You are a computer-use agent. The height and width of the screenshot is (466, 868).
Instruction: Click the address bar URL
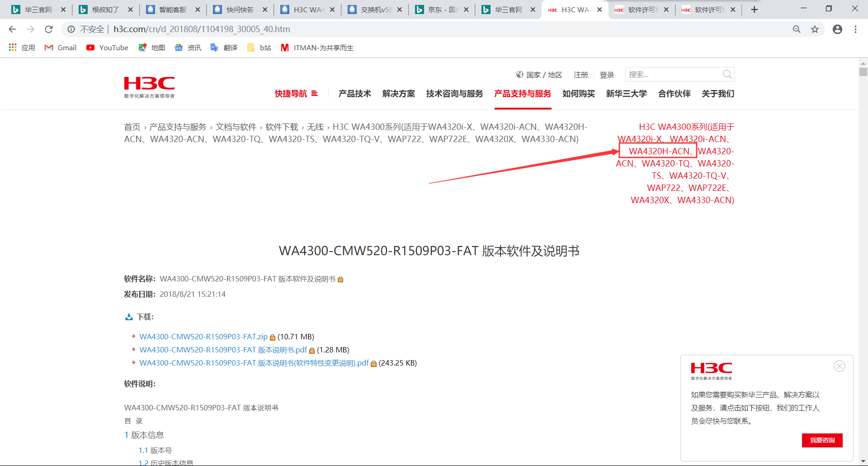(202, 29)
